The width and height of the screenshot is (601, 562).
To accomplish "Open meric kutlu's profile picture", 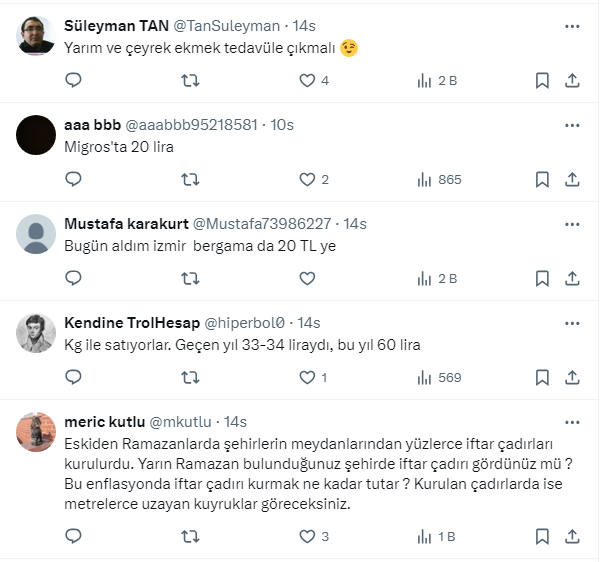I will (36, 432).
